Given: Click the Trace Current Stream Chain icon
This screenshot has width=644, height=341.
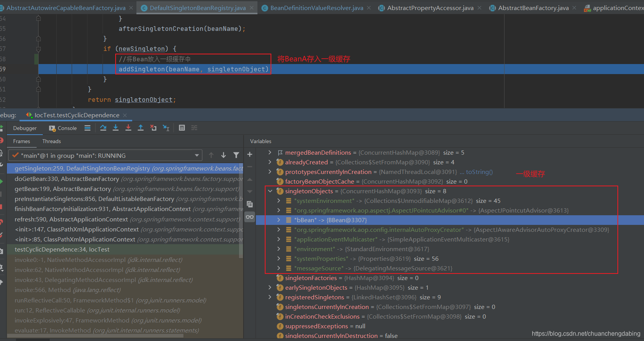Looking at the screenshot, I should pos(194,128).
